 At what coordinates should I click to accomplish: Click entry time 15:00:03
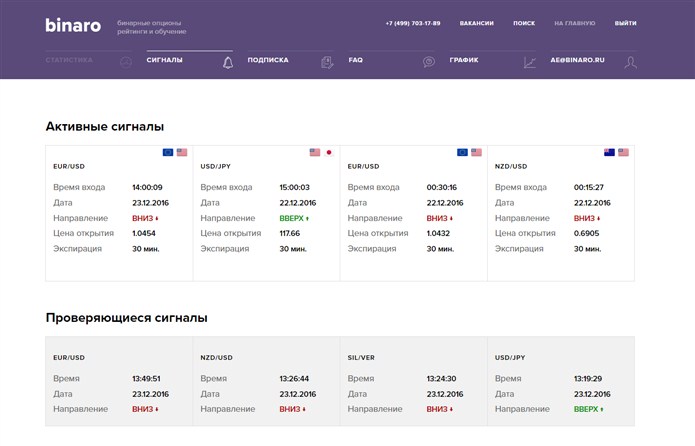(x=294, y=188)
